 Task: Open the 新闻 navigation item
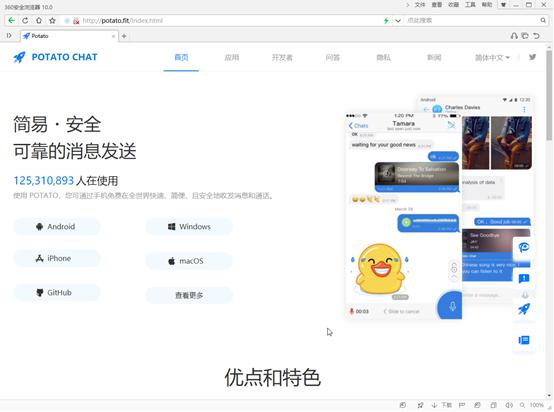pos(434,57)
